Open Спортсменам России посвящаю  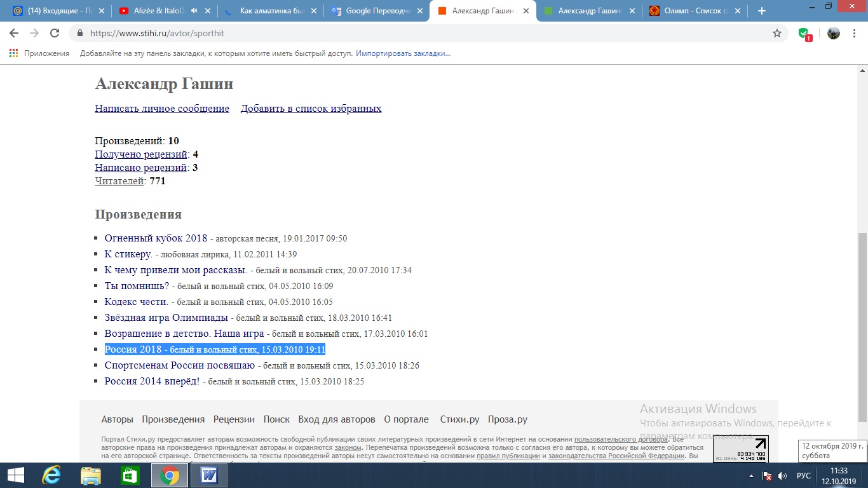[180, 365]
